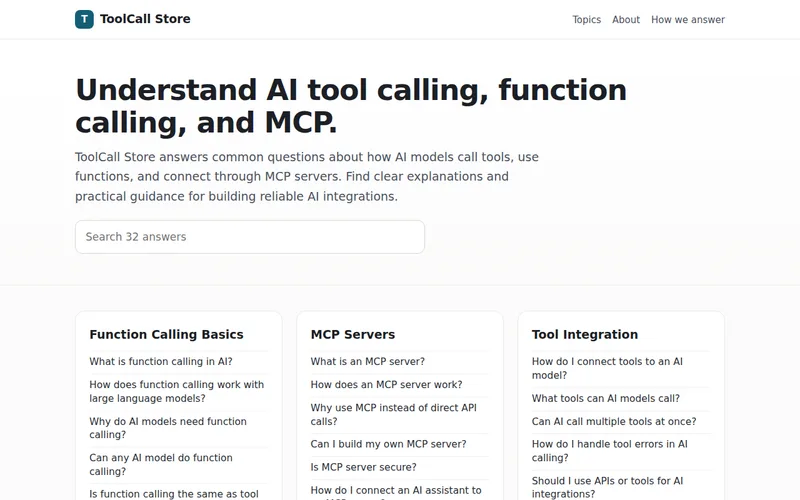The width and height of the screenshot is (800, 500).
Task: Click the ToolCall Store logo icon
Action: click(x=84, y=19)
